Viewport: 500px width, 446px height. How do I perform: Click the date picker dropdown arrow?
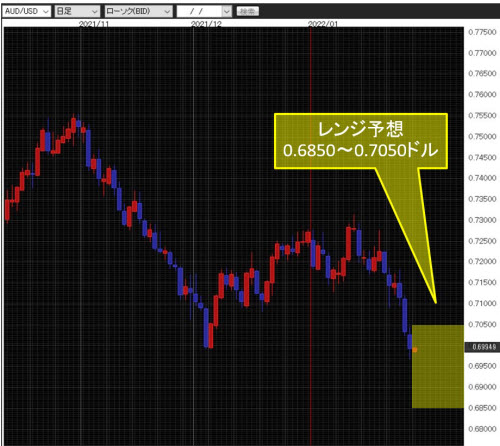227,11
